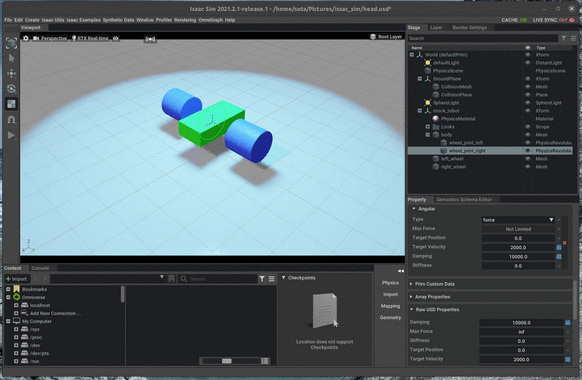The height and width of the screenshot is (380, 582).
Task: Click Import button in Content panel
Action: (16, 279)
